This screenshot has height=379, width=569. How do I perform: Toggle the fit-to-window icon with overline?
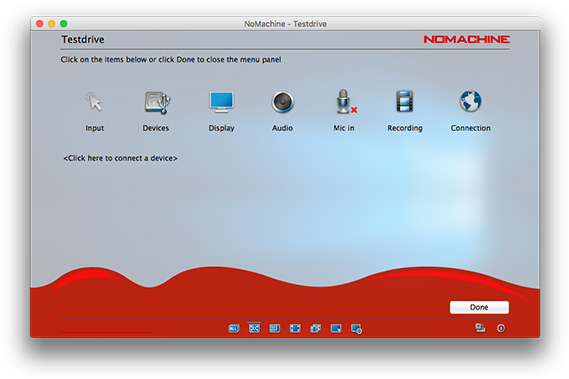[x=254, y=328]
